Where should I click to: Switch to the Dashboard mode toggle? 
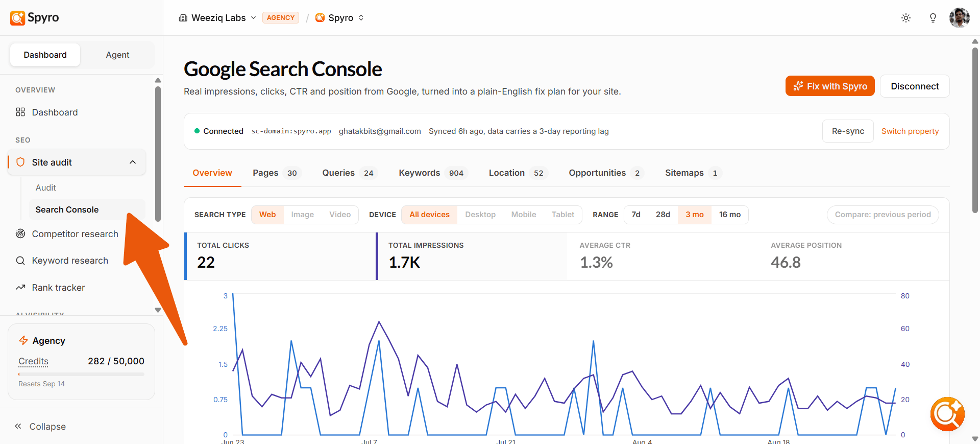(45, 55)
